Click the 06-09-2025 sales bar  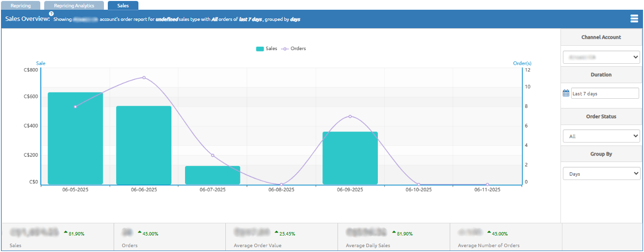pos(350,158)
